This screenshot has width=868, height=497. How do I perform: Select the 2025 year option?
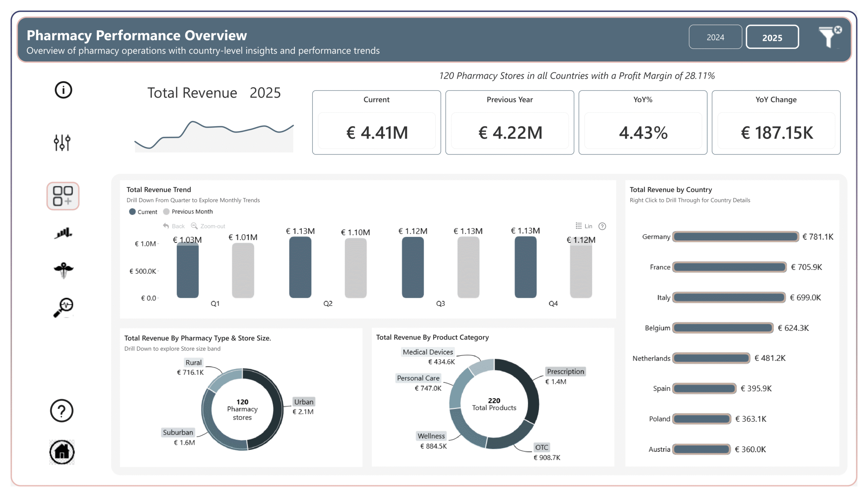coord(772,37)
